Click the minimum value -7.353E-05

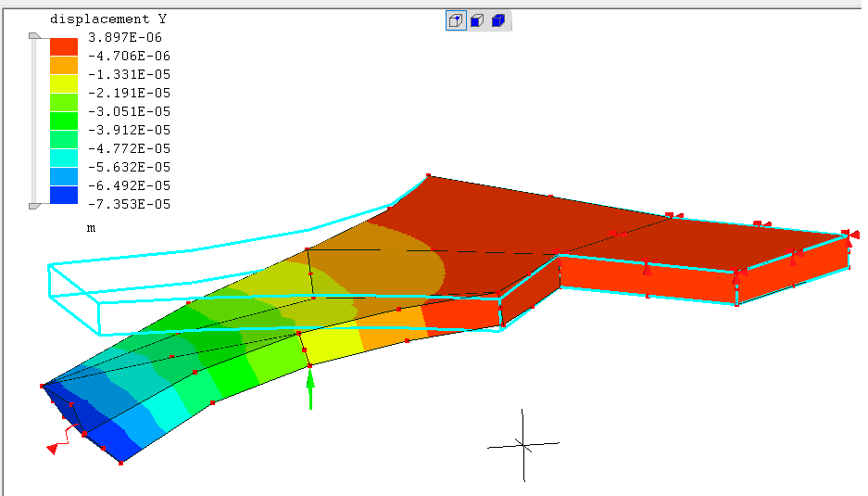point(129,204)
